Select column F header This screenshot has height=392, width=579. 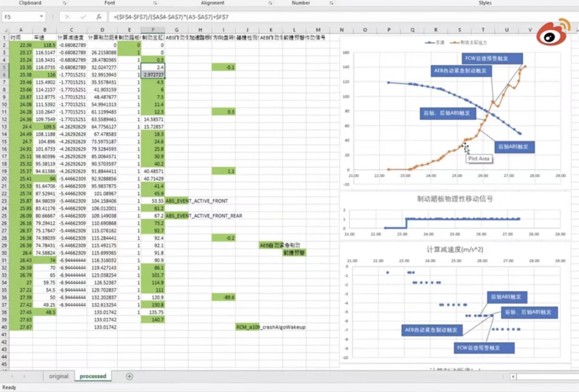[x=153, y=30]
